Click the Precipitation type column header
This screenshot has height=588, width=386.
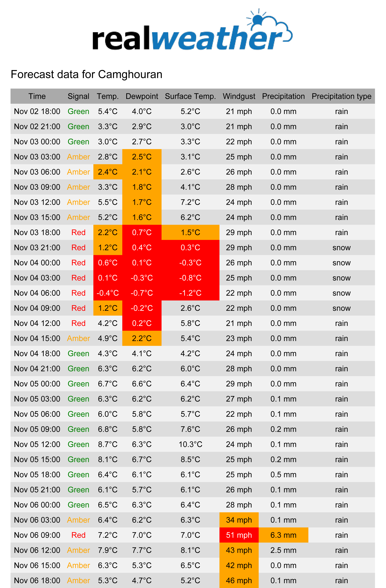click(342, 96)
